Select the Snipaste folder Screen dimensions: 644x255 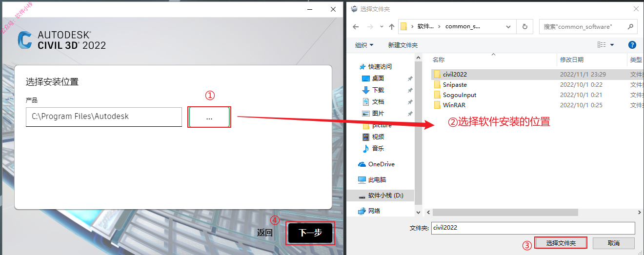point(455,85)
